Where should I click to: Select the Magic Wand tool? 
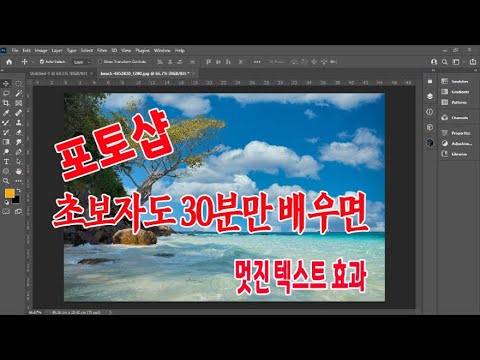tap(19, 93)
